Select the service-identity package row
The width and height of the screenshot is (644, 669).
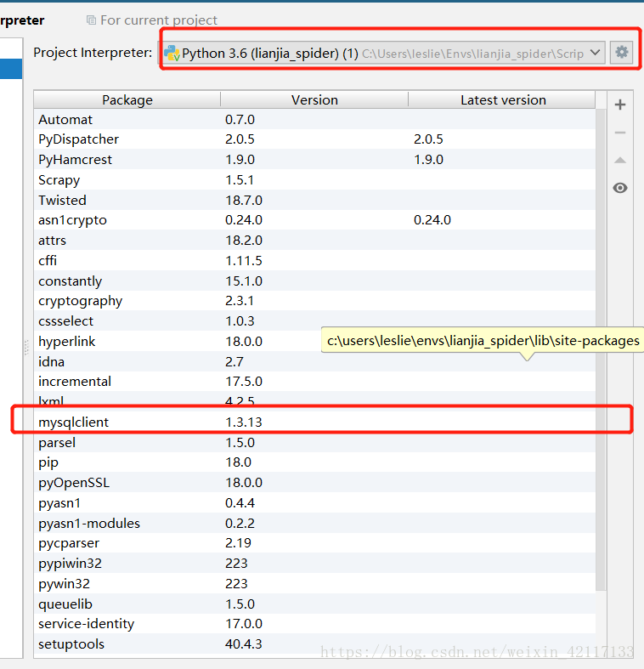[x=314, y=624]
